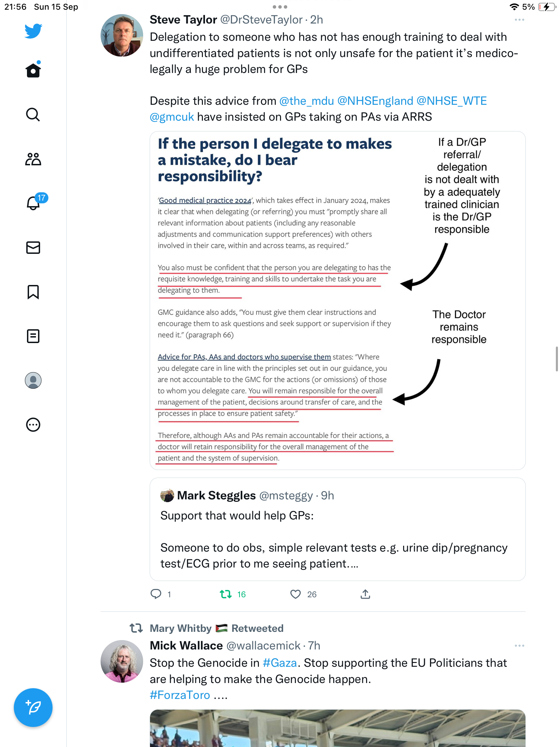Open more menu on Steve Taylor tweet
The image size is (560, 747).
(x=519, y=20)
